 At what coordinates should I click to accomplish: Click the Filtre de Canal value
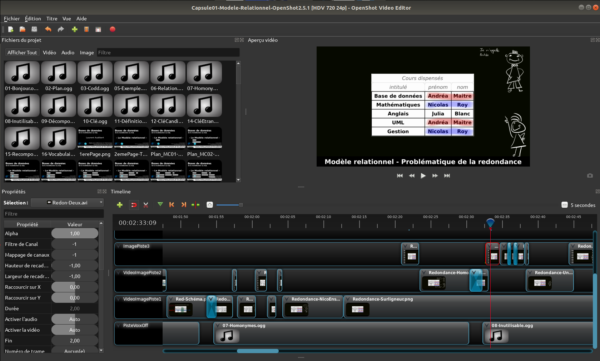(75, 244)
